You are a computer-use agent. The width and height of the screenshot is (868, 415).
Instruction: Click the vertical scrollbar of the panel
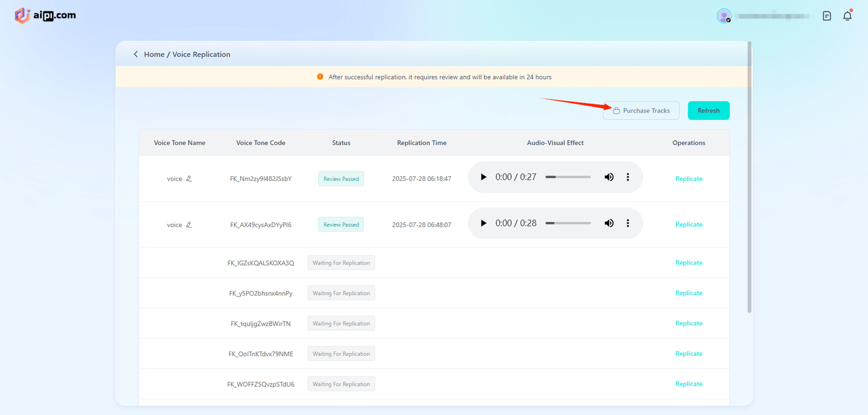coord(749,176)
